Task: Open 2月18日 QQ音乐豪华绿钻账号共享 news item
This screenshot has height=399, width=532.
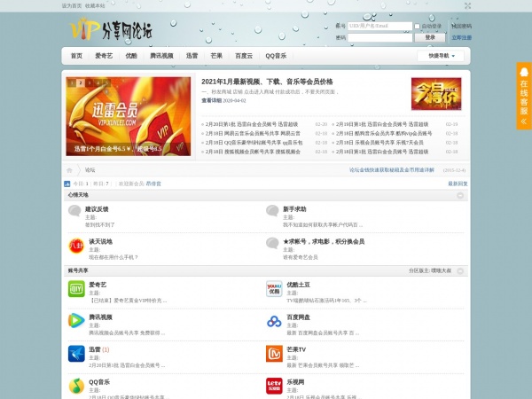Action: [254, 143]
